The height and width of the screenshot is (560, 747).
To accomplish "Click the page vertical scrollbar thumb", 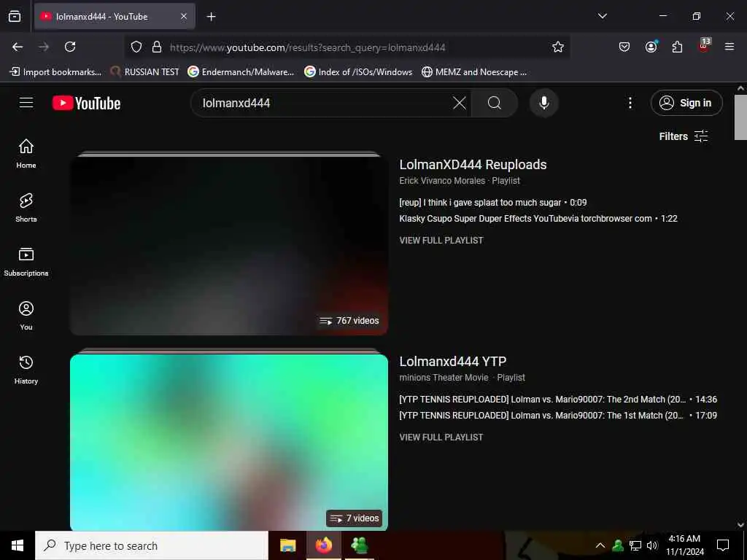I will pyautogui.click(x=740, y=117).
